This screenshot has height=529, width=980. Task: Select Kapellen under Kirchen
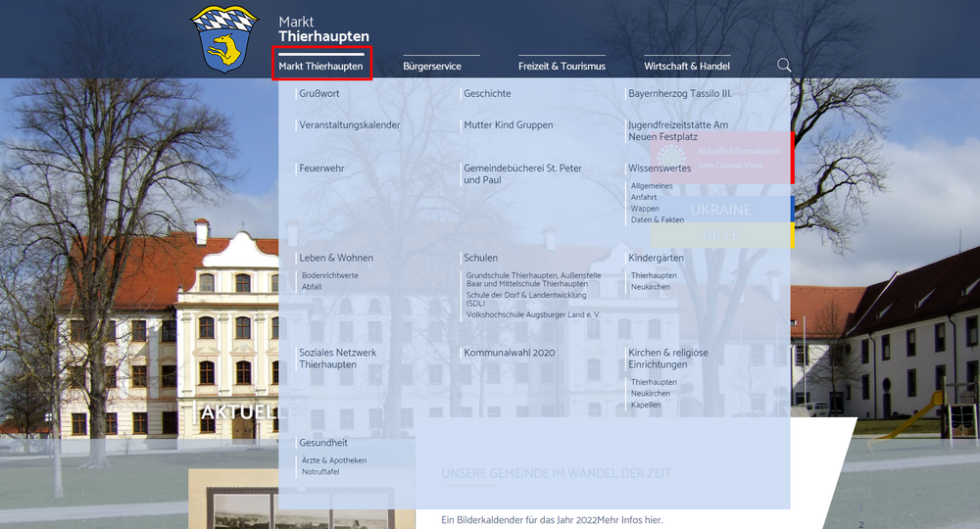[x=645, y=404]
